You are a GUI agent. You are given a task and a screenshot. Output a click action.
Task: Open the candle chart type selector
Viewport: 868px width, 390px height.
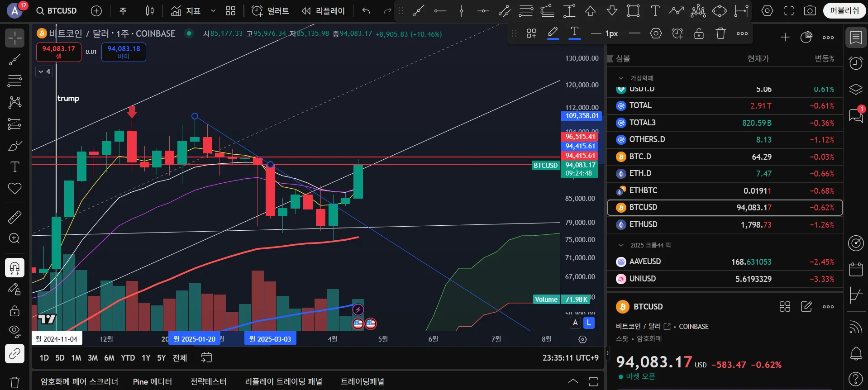pos(150,11)
